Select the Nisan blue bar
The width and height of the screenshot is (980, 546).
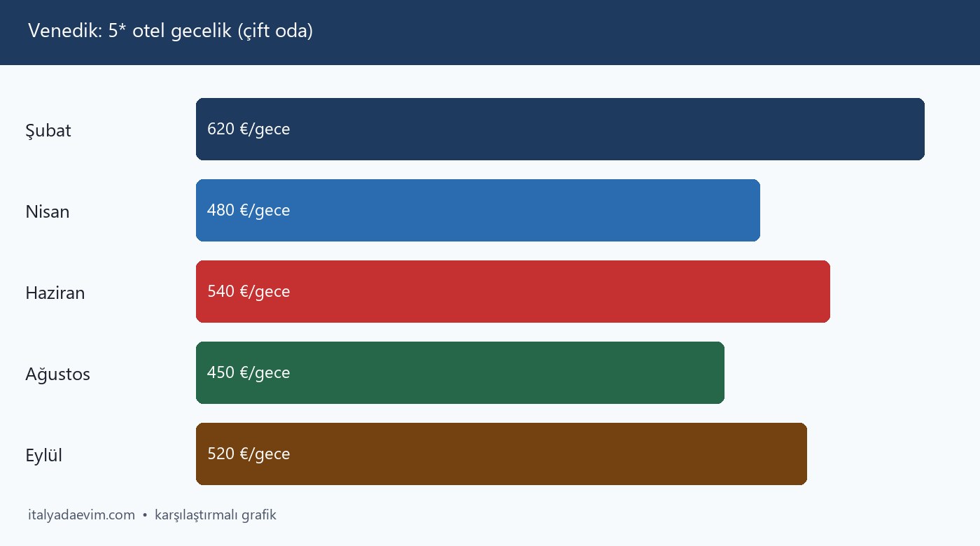(478, 210)
